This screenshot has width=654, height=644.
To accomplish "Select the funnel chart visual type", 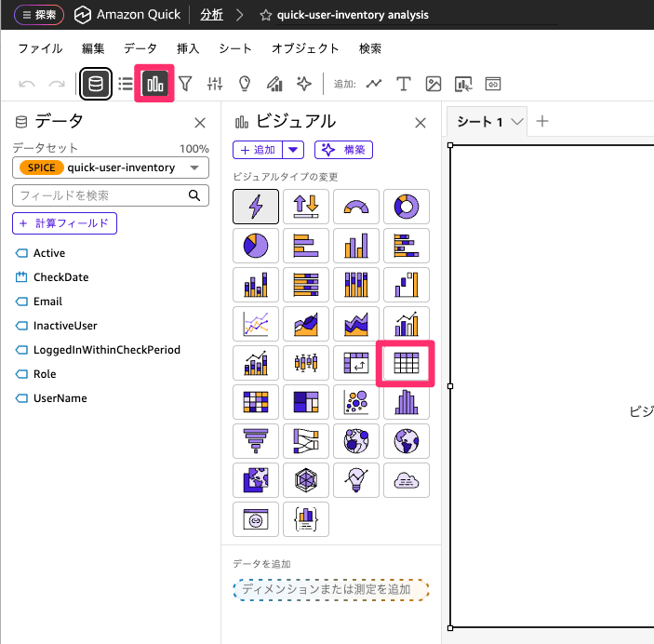I will (256, 441).
